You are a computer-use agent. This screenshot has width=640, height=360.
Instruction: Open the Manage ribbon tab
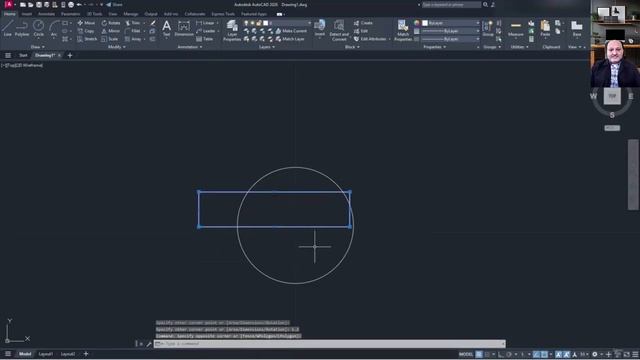click(x=131, y=14)
